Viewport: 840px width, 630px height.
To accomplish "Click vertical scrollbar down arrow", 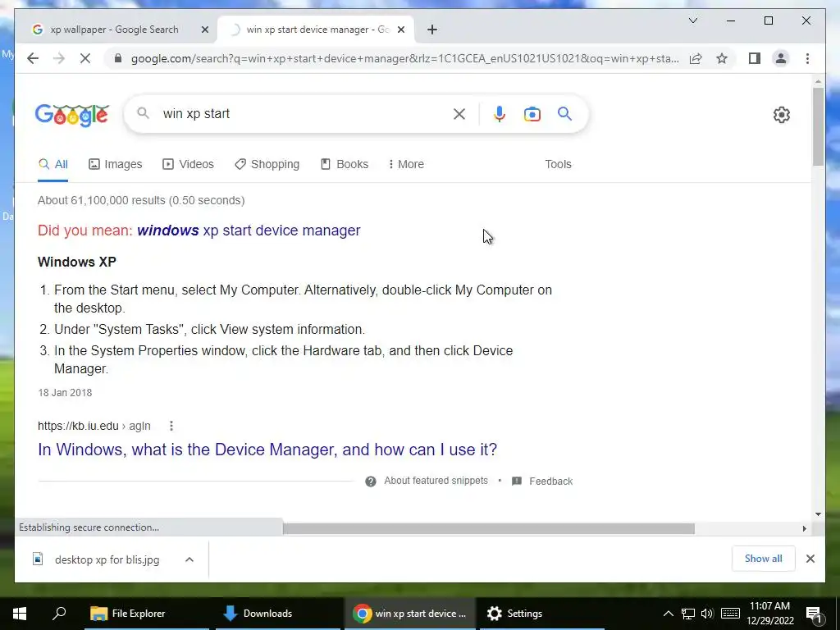I will click(818, 514).
